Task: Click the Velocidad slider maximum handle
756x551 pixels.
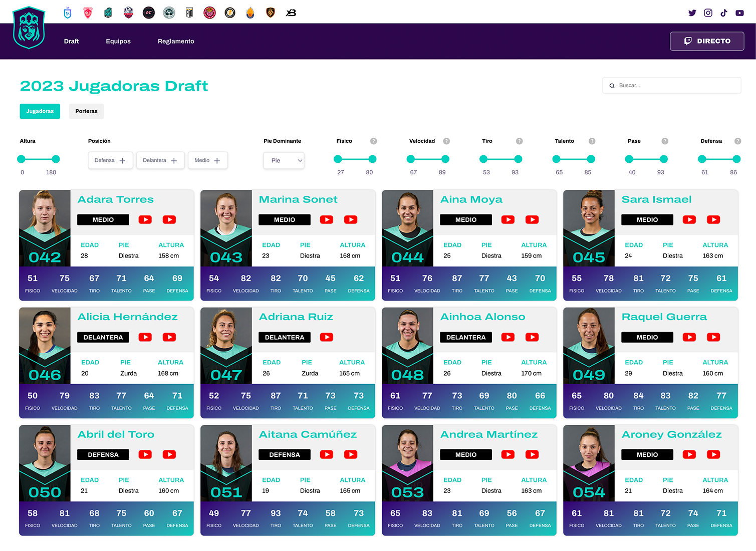Action: (445, 159)
